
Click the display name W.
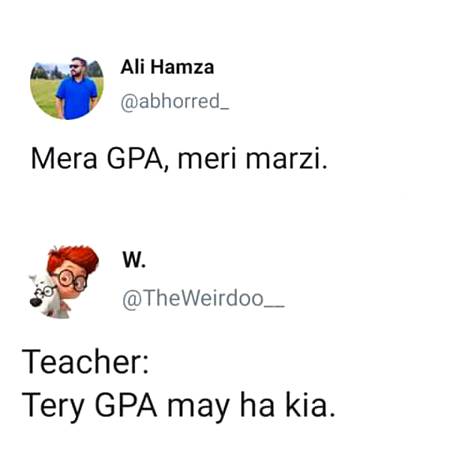click(134, 260)
